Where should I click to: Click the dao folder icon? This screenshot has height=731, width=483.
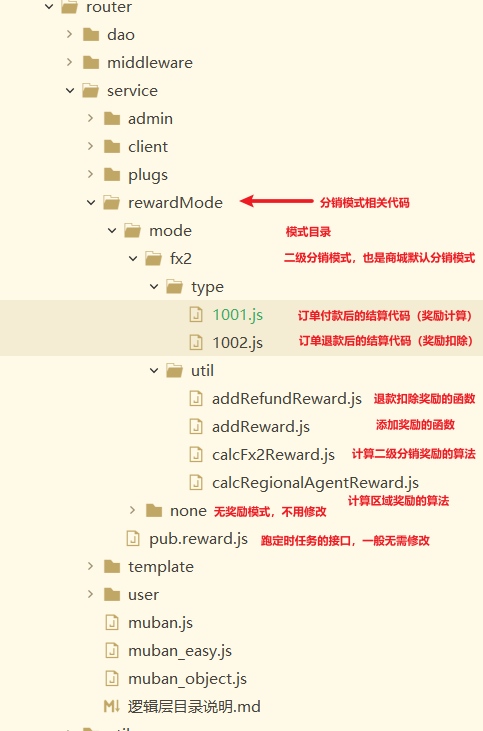(91, 35)
